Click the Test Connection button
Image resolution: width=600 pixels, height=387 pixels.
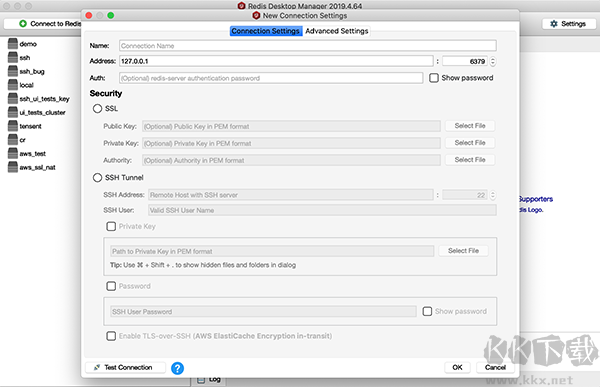(x=125, y=367)
